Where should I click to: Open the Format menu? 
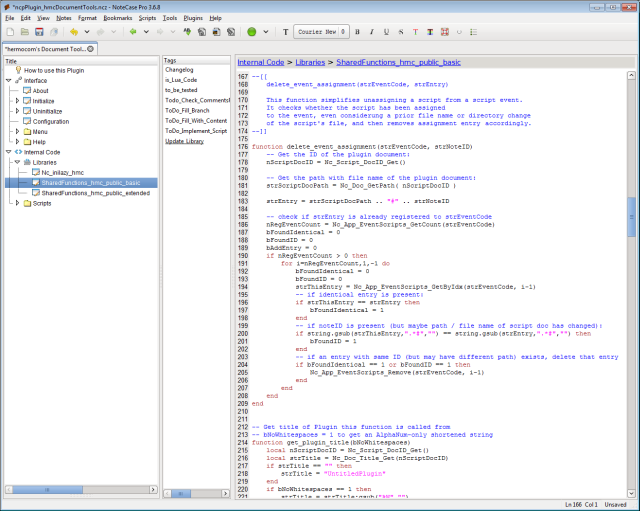87,18
